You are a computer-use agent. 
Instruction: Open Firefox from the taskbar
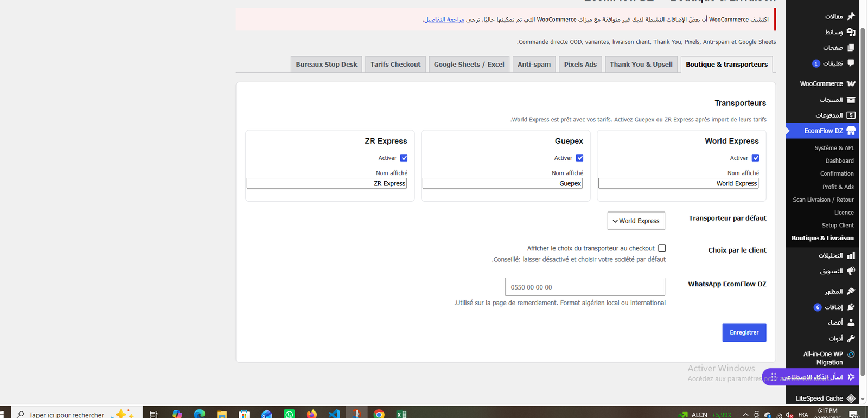click(311, 414)
